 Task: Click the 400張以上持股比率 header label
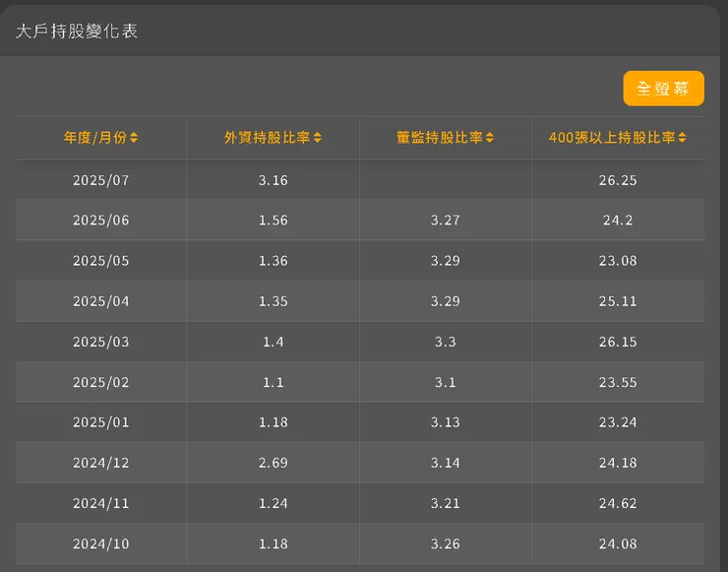(612, 138)
